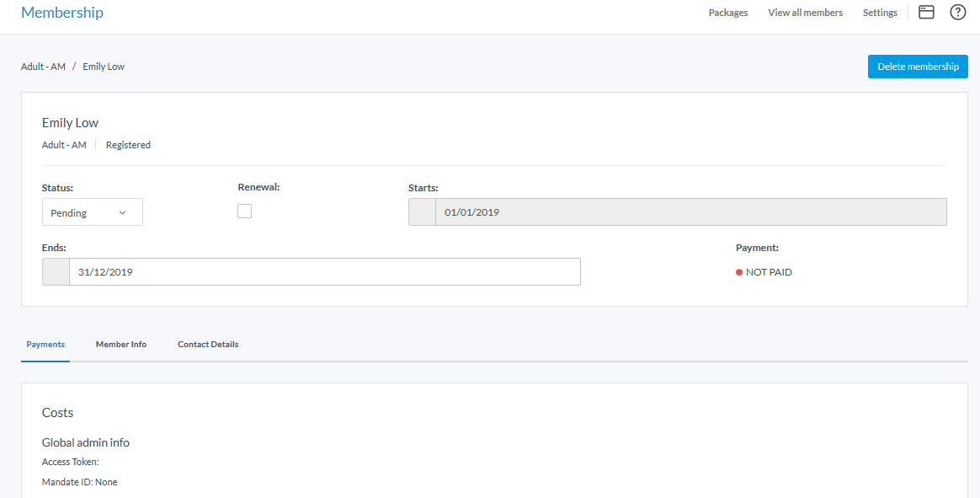The width and height of the screenshot is (980, 498).
Task: Click the Registered label under Emily Low
Action: pos(128,145)
